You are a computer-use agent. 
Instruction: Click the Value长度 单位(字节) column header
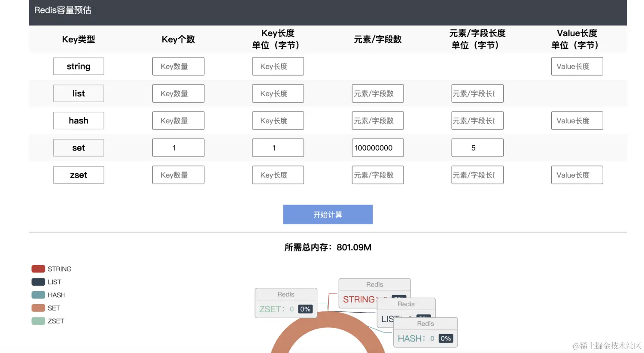577,39
